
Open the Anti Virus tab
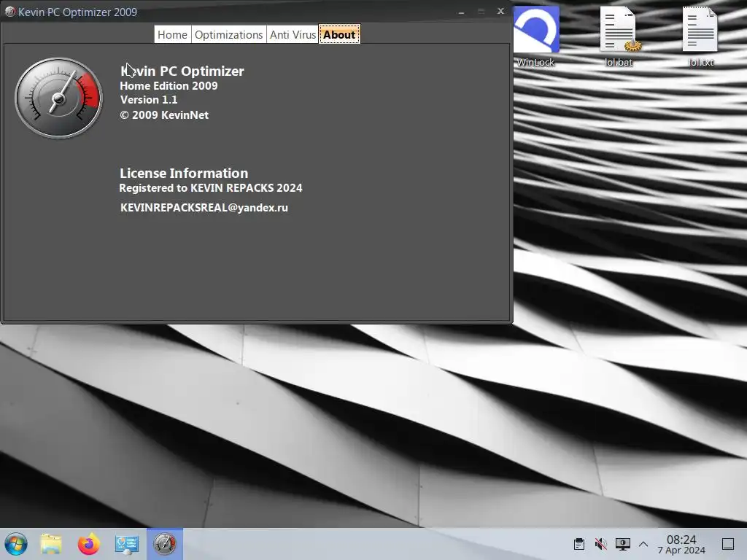(293, 35)
